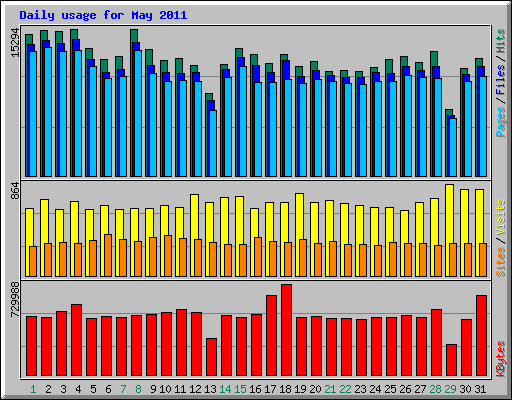Click day 29 on the x-axis
Viewport: 512px width, 400px height.
450,389
